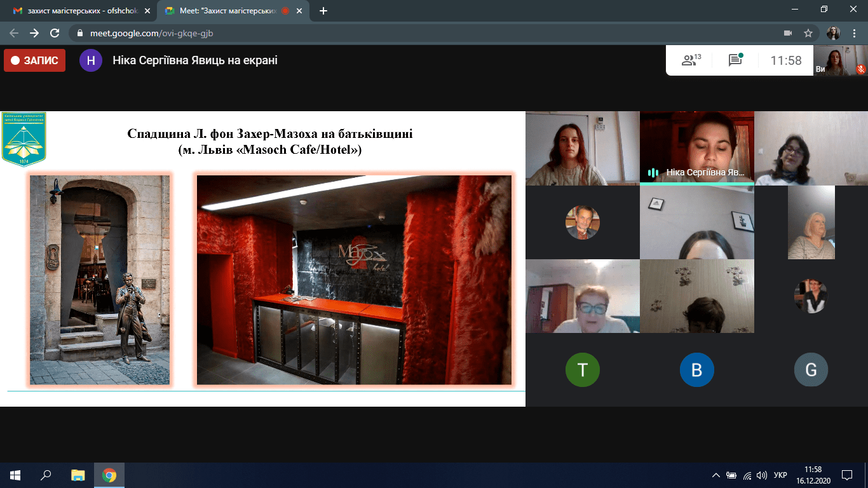Open the participants list icon
Screen dimensions: 868x488
690,60
